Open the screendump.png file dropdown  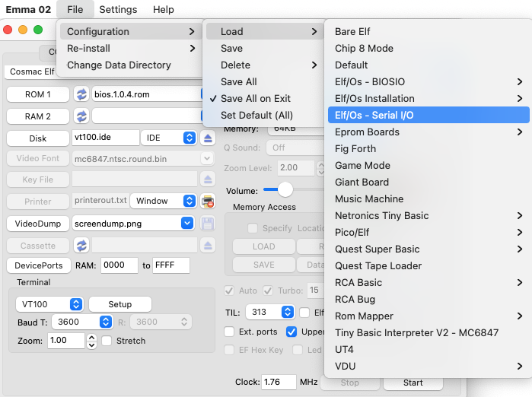click(187, 224)
